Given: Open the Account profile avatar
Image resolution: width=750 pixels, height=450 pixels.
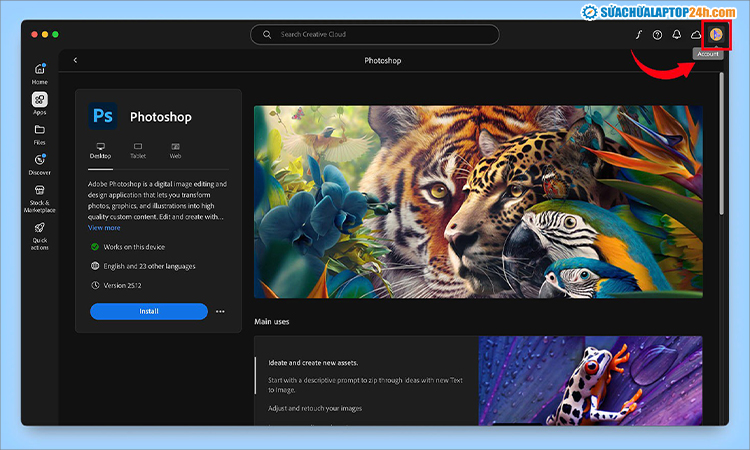Looking at the screenshot, I should point(716,34).
